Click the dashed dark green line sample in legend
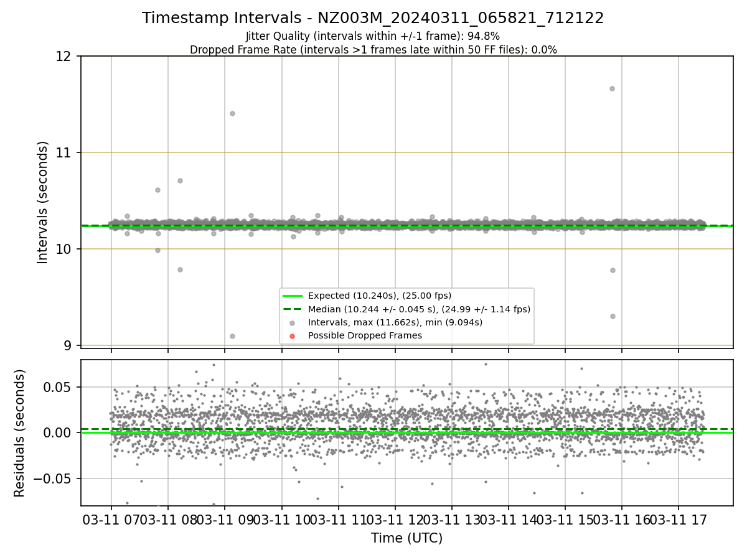The height and width of the screenshot is (560, 747). coord(293,309)
